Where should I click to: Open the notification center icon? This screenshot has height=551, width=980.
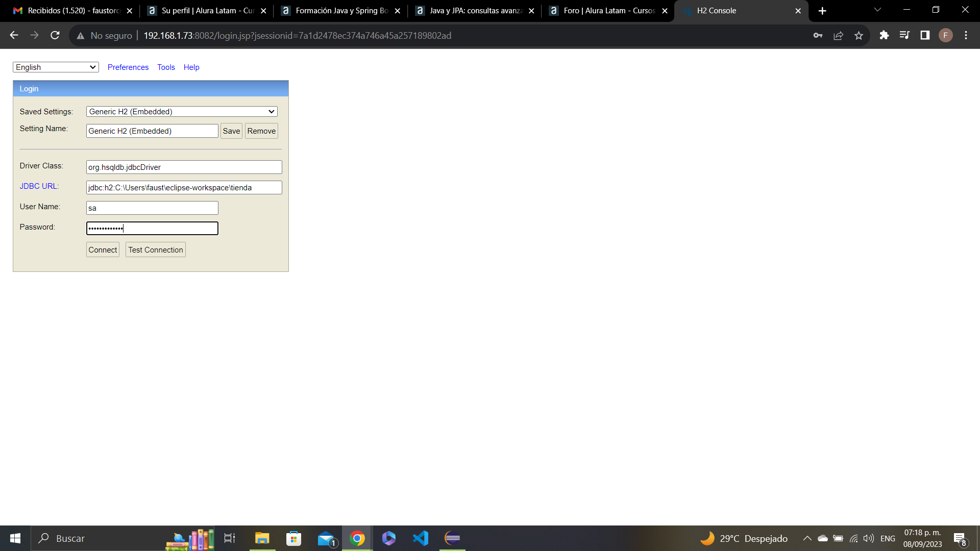[960, 538]
